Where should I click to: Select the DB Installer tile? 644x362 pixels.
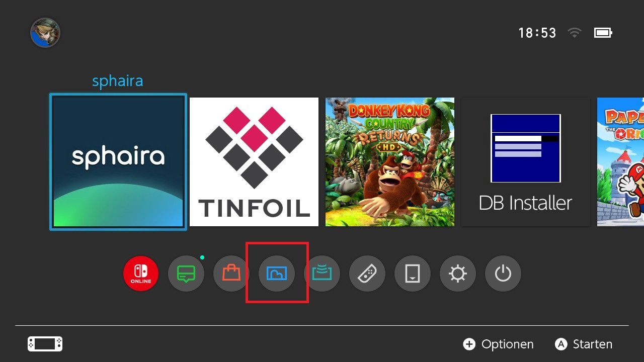pyautogui.click(x=526, y=162)
